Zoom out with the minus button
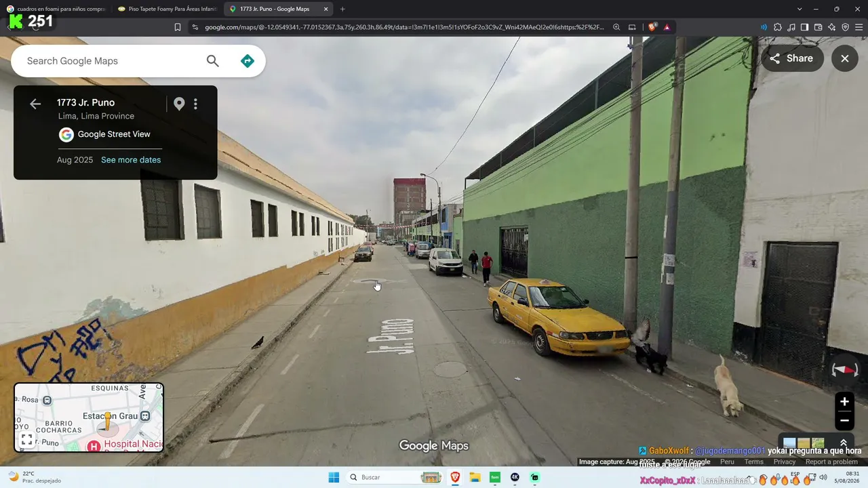This screenshot has width=868, height=488. click(844, 420)
